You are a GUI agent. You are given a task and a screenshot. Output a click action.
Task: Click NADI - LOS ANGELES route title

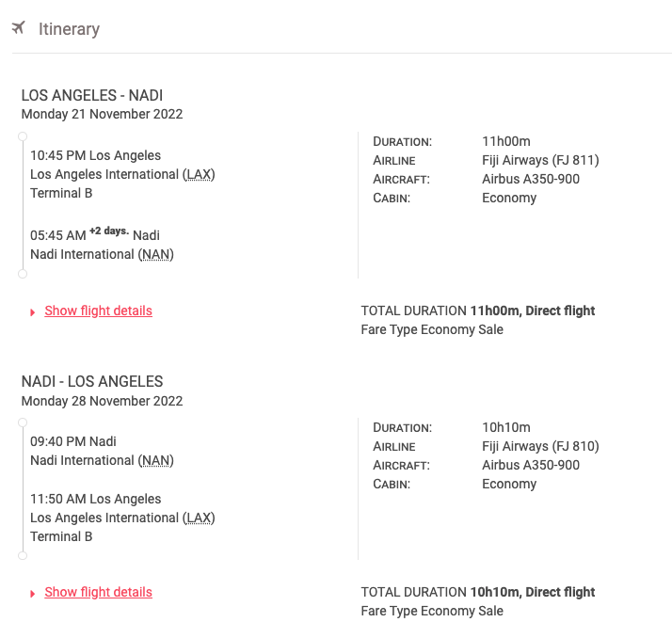[92, 381]
